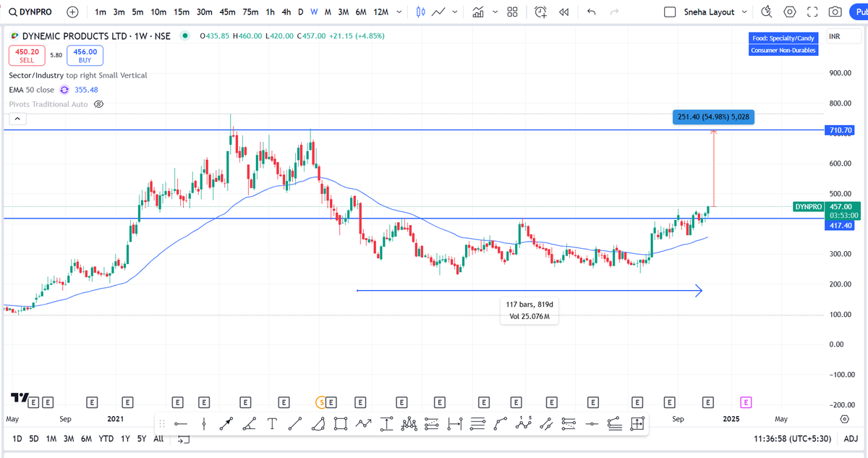Select the head and shoulders pattern tool

click(x=409, y=423)
